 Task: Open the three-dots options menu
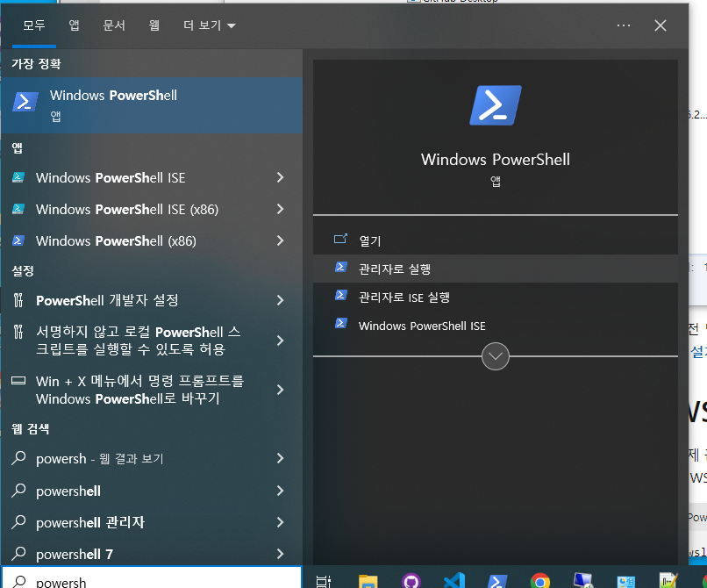click(624, 25)
